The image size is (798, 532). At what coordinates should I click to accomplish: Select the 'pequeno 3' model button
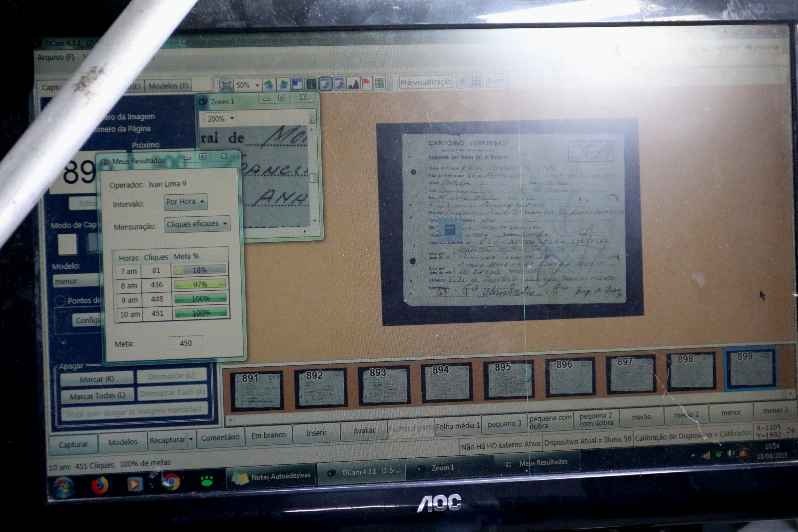pos(504,423)
